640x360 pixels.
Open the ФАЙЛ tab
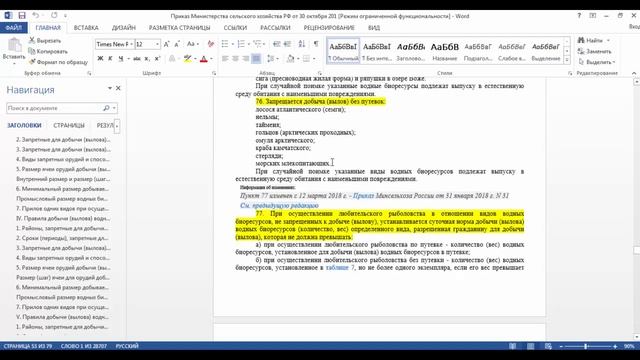[13, 28]
